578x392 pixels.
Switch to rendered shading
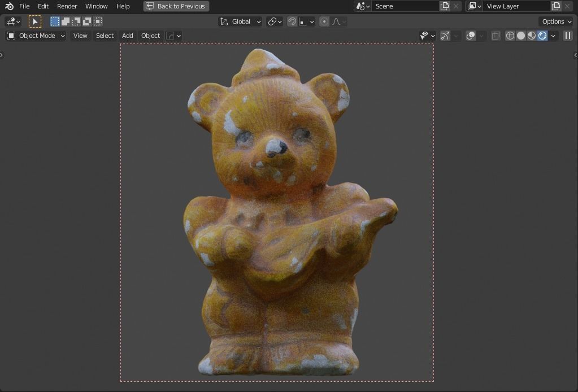coord(542,36)
